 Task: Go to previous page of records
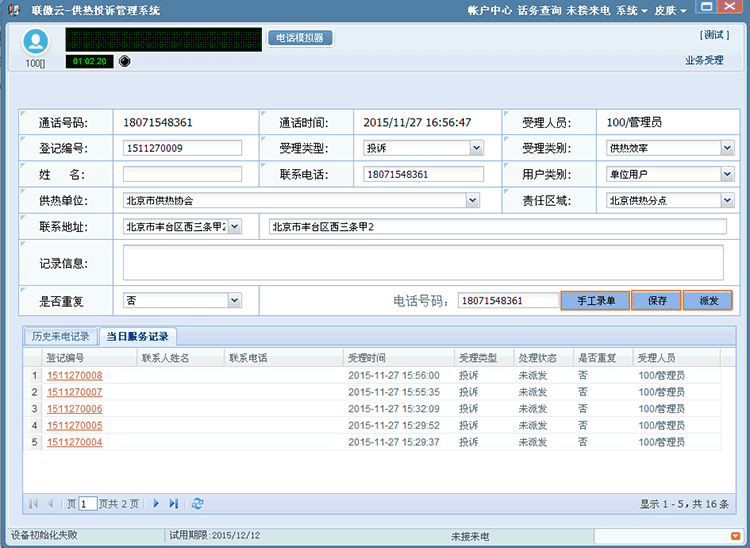50,504
